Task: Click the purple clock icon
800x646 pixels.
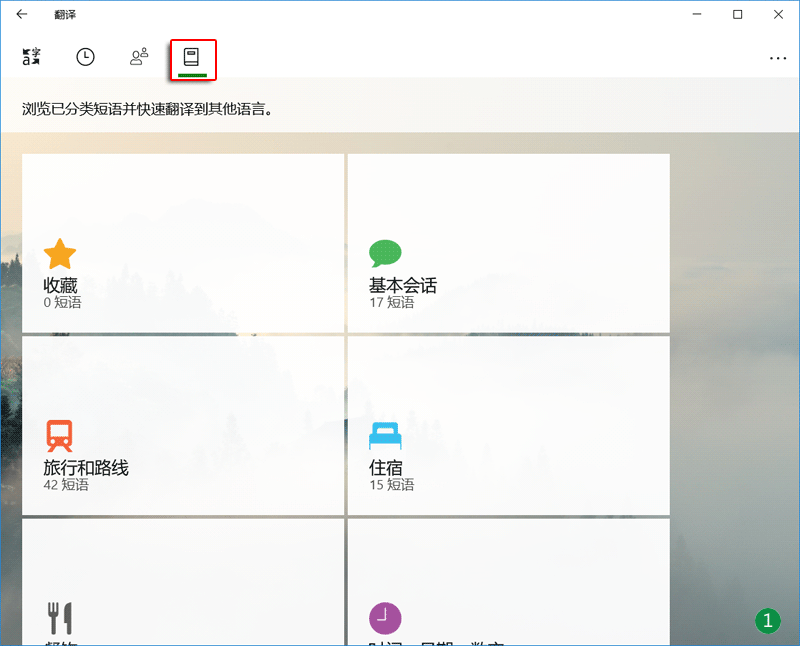Action: click(385, 618)
